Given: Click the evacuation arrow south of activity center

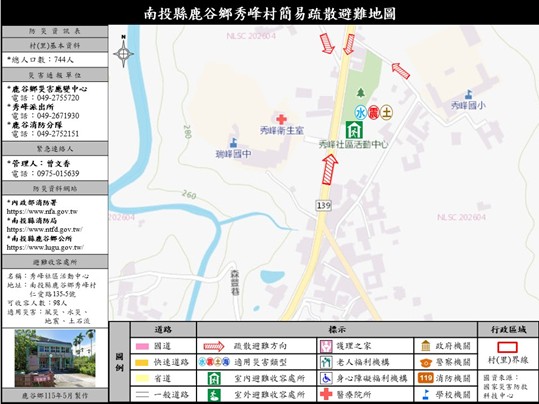Looking at the screenshot, I should click(329, 170).
